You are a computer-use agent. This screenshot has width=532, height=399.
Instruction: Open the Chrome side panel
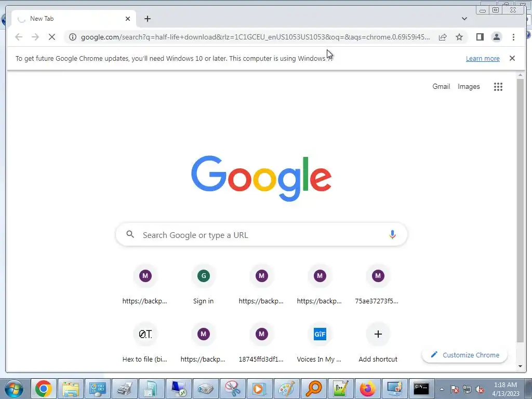[480, 37]
